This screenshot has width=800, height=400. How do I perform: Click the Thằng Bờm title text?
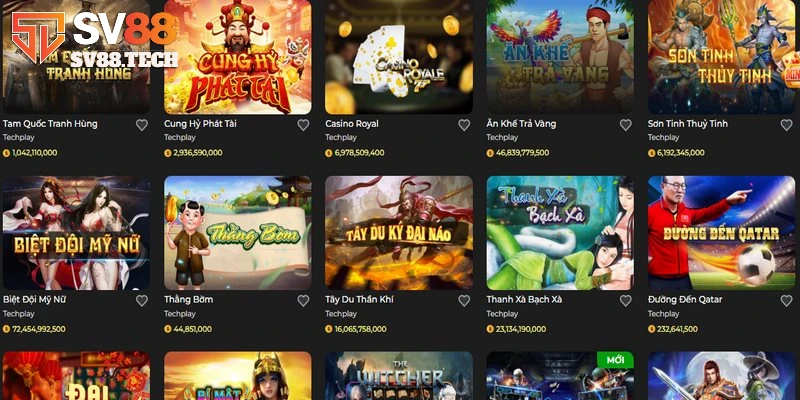pyautogui.click(x=188, y=299)
